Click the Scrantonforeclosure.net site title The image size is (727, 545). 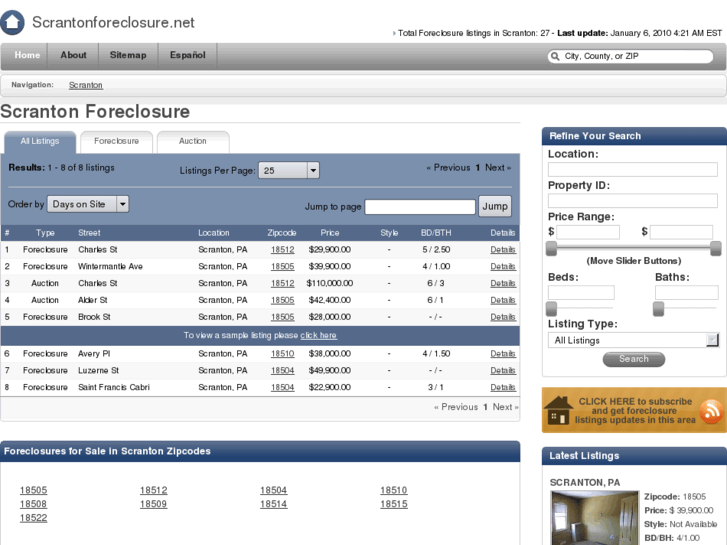coord(113,22)
